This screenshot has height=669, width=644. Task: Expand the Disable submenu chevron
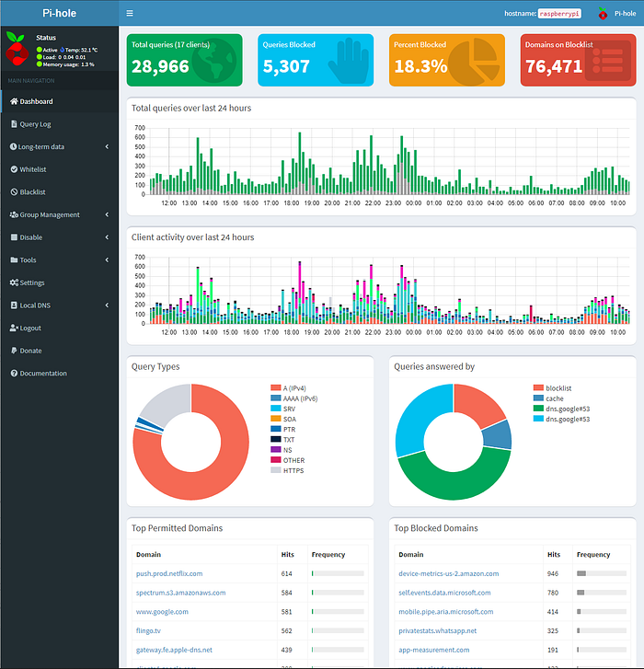click(x=107, y=237)
